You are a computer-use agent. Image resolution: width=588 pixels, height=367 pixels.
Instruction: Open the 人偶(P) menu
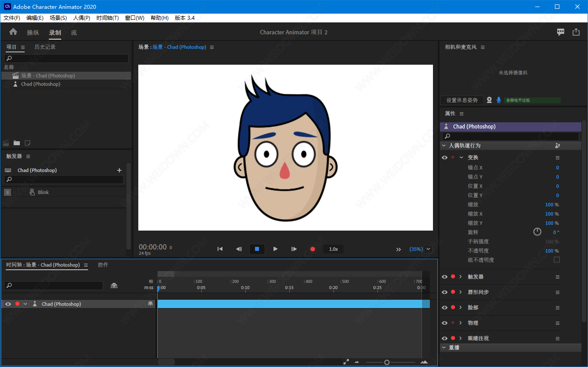coord(81,18)
